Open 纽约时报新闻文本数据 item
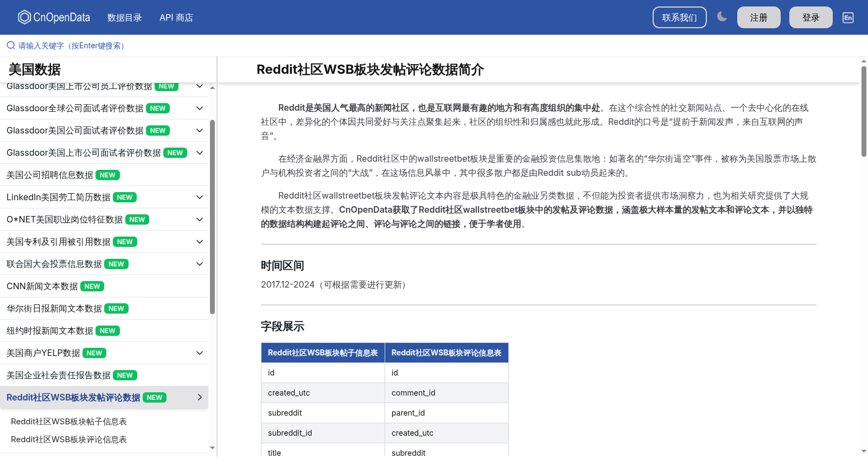Viewport: 868px width, 465px height. click(104, 330)
